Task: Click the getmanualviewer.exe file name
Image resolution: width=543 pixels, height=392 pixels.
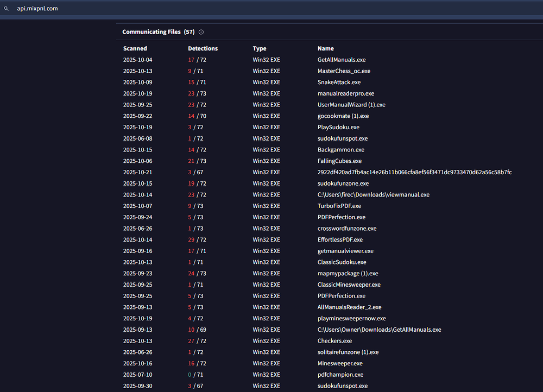Action: point(345,251)
